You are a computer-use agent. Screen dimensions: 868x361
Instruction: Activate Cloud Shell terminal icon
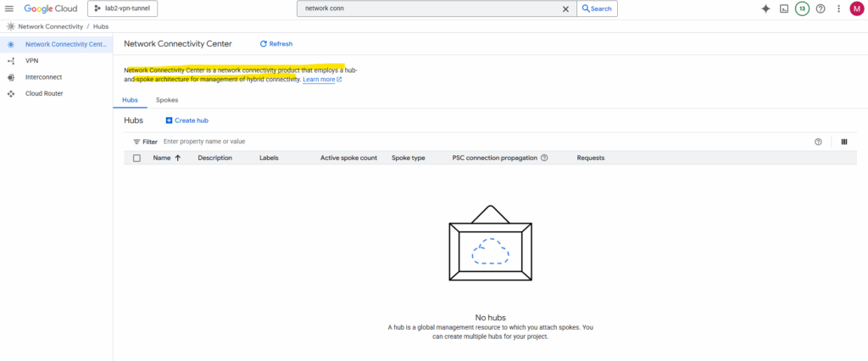[784, 8]
